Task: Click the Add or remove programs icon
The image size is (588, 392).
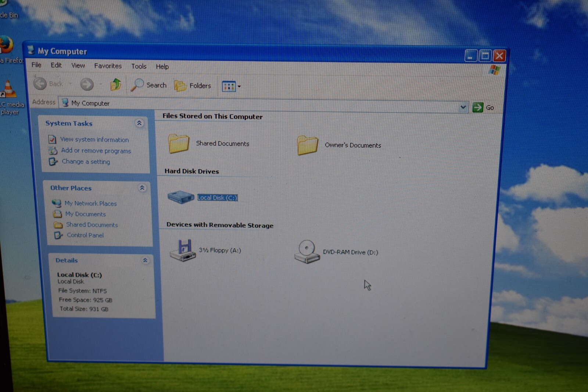Action: (x=53, y=151)
